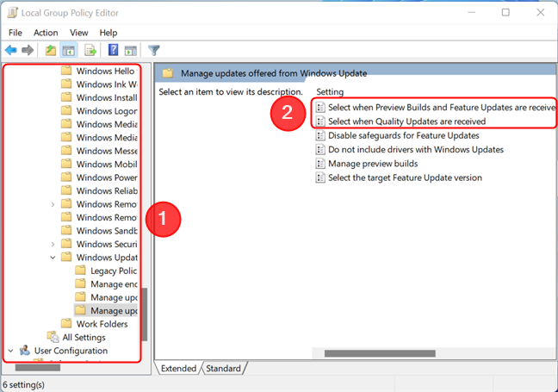Click the Forward arrow toolbar icon

(28, 50)
